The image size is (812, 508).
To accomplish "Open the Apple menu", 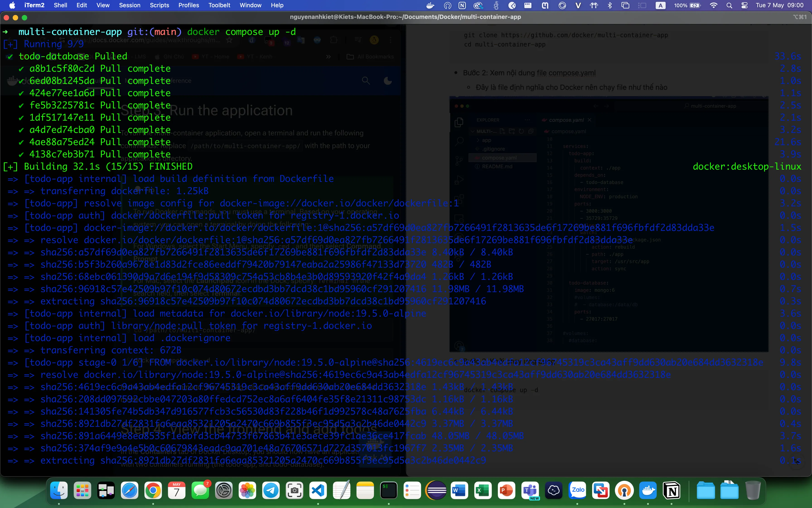I will (x=12, y=5).
